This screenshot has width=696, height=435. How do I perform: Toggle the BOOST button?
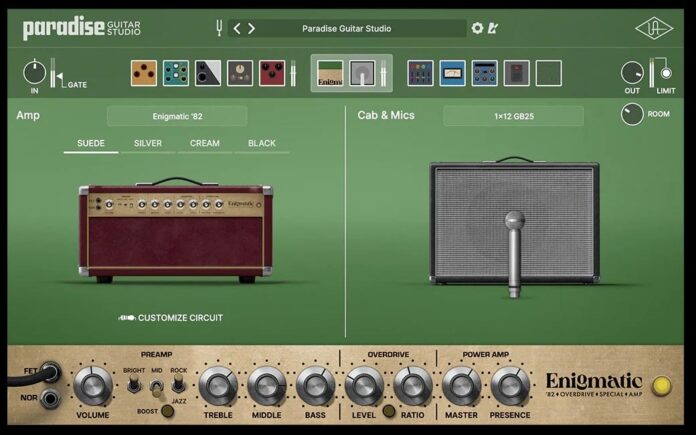tap(167, 411)
